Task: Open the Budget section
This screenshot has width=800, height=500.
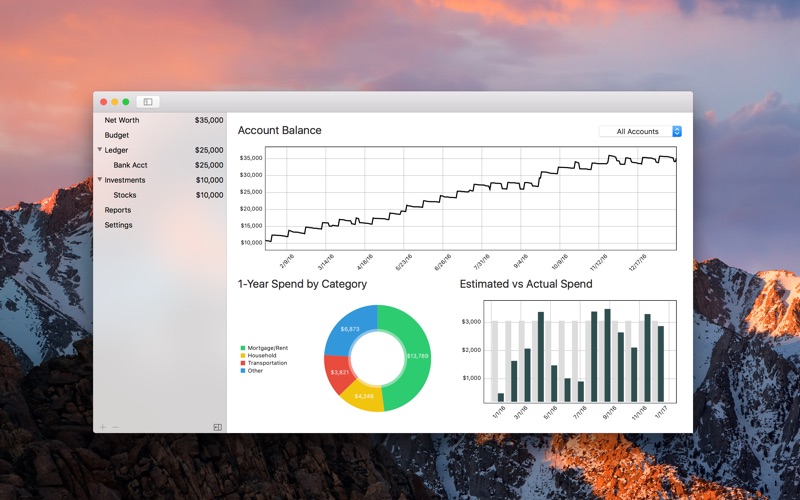Action: coord(160,135)
